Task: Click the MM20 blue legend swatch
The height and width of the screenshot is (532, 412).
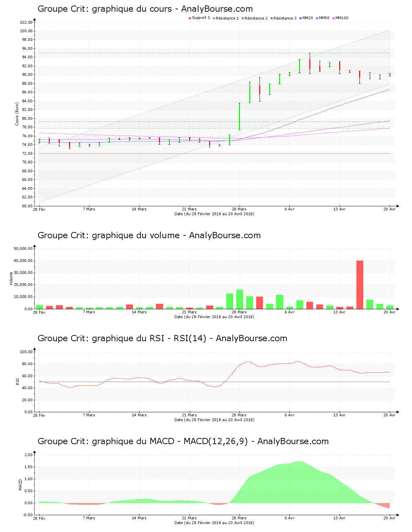Action: [x=300, y=18]
